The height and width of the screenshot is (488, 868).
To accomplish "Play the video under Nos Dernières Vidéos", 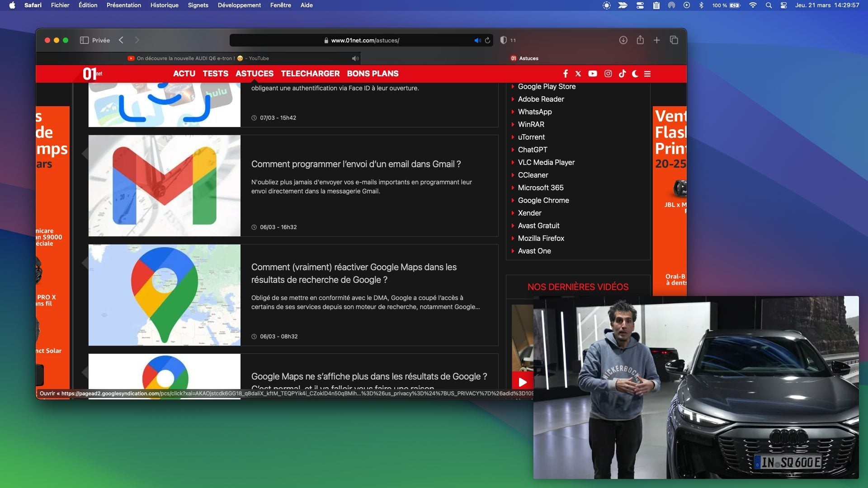I will 522,382.
